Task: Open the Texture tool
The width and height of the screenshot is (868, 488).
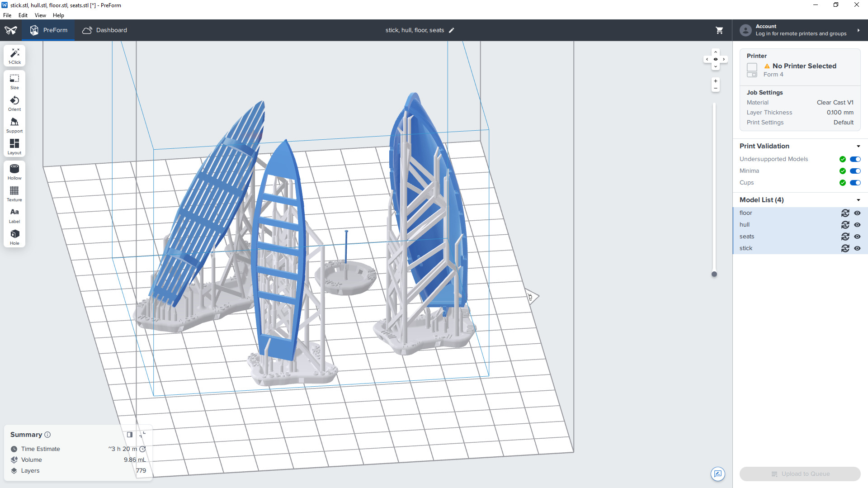Action: pos(14,194)
